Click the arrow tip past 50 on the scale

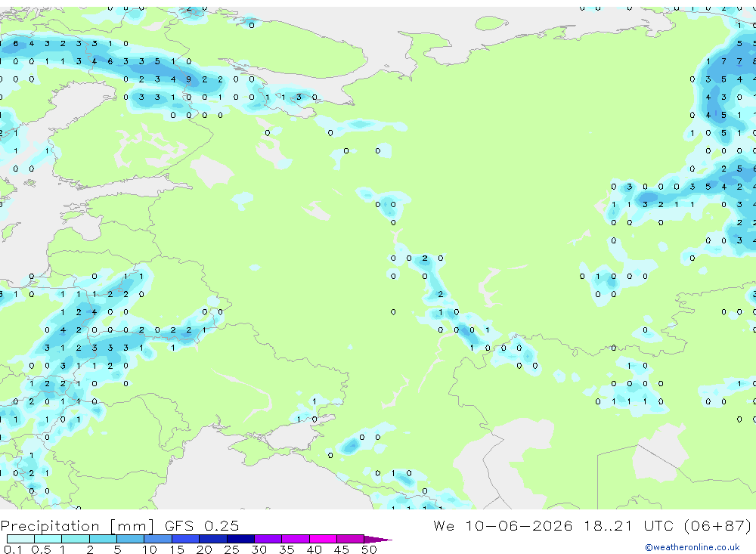(x=379, y=540)
